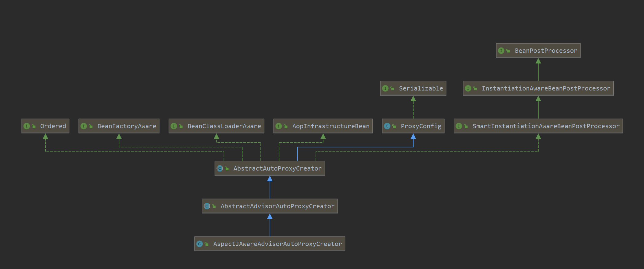Select the InstantiationAwareBeanPostProcessor name text
644x269 pixels.
click(546, 88)
